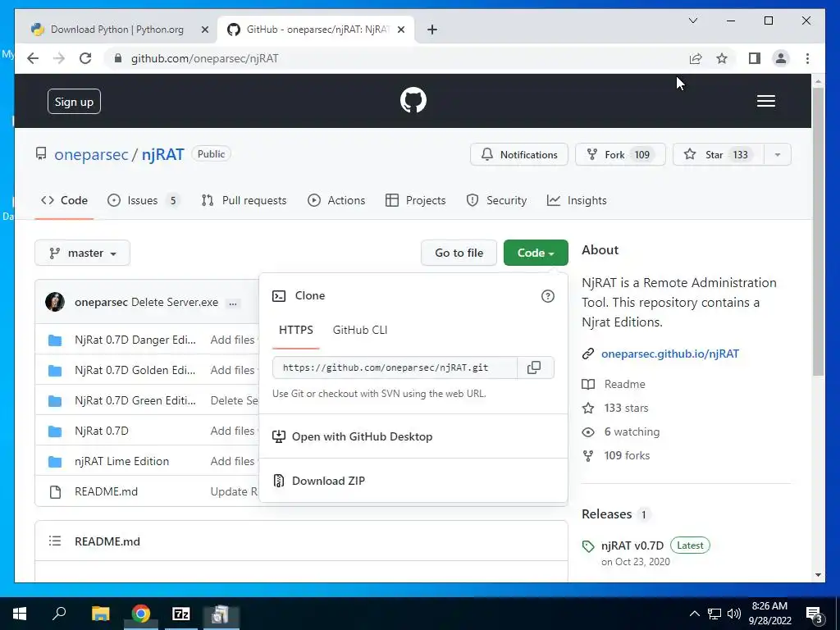Click the Sign up button
Viewport: 840px width, 630px height.
click(x=74, y=102)
